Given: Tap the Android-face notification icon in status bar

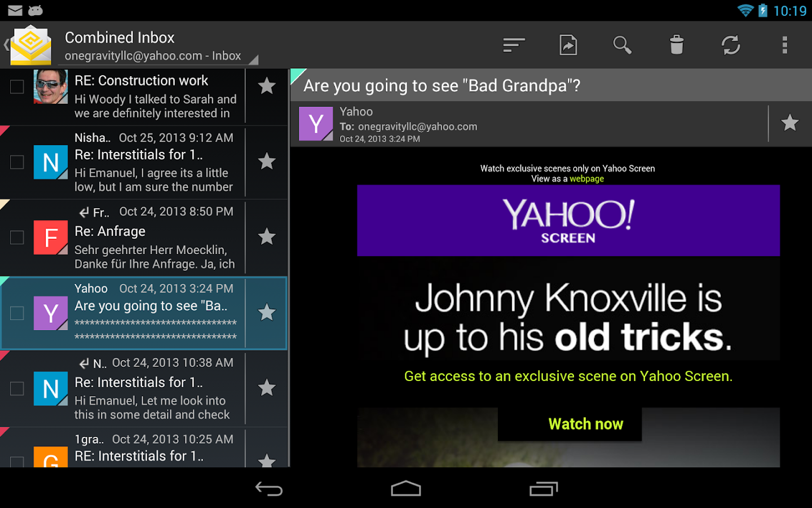Looking at the screenshot, I should tap(36, 10).
